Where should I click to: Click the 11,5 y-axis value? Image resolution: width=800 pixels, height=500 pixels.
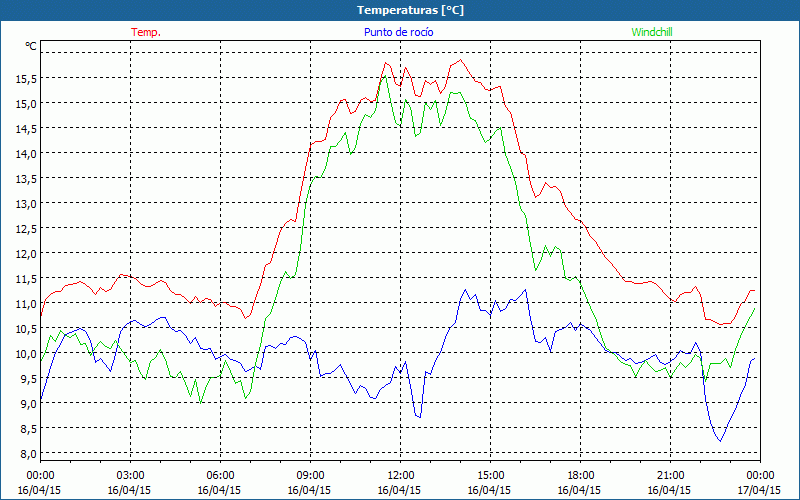pos(26,279)
